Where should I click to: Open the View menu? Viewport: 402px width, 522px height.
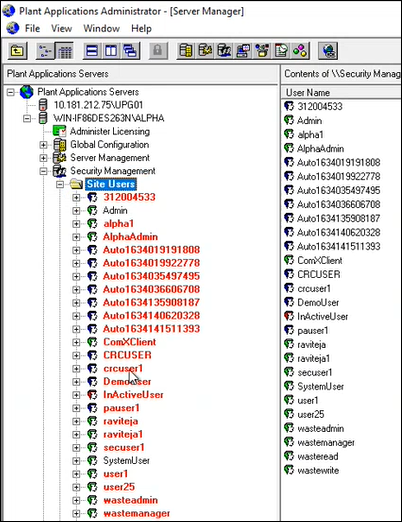(61, 29)
